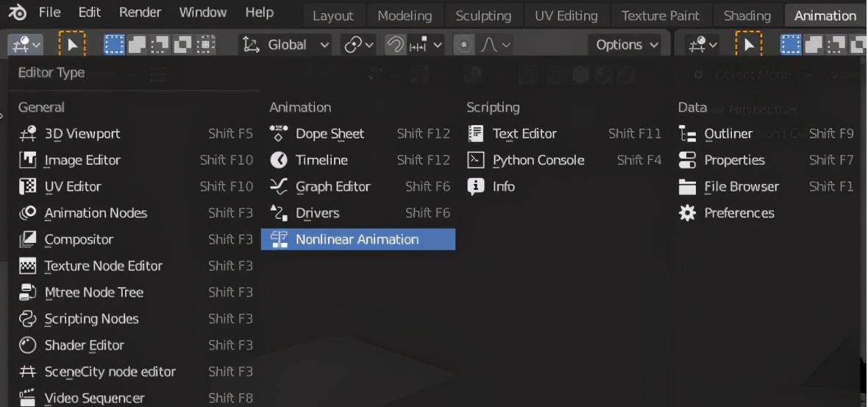868x407 pixels.
Task: Click the Animation Nodes icon
Action: 28,213
